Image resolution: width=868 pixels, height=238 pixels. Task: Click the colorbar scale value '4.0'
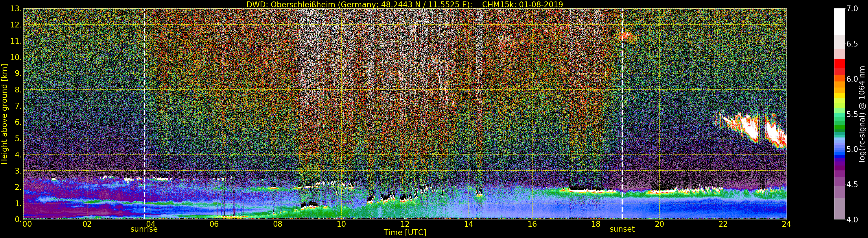[852, 220]
